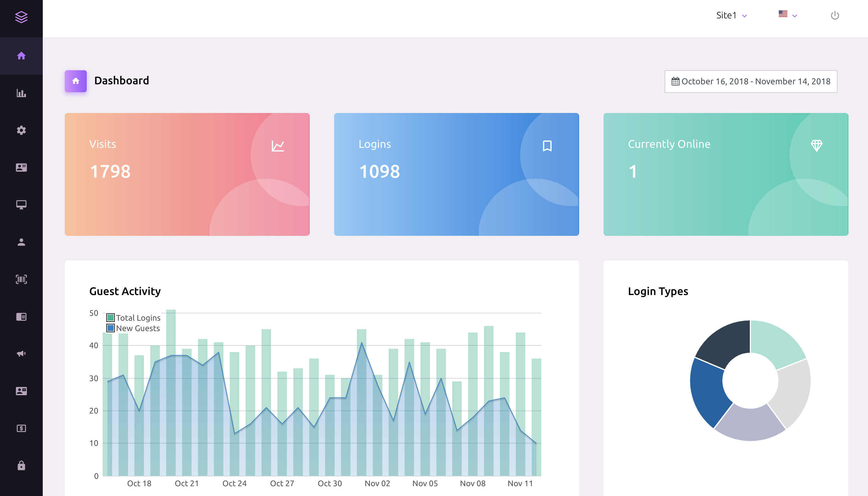Open the megaphone announcements sidebar icon
Screen dimensions: 868x496
[21, 354]
